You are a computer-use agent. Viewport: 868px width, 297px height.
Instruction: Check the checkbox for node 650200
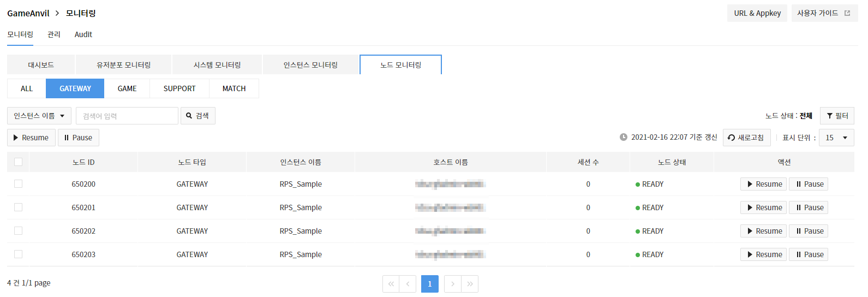[x=18, y=183]
